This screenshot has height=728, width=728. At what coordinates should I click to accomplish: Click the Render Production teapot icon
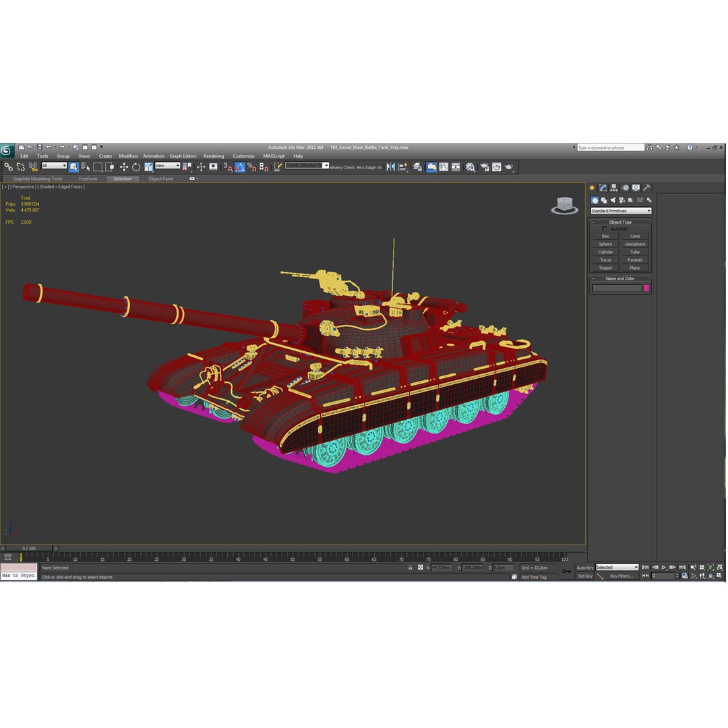pos(509,166)
